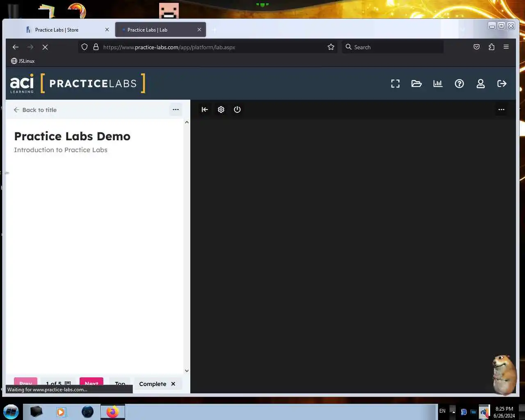Image resolution: width=525 pixels, height=420 pixels.
Task: Open the Pocket save icon
Action: tap(477, 47)
